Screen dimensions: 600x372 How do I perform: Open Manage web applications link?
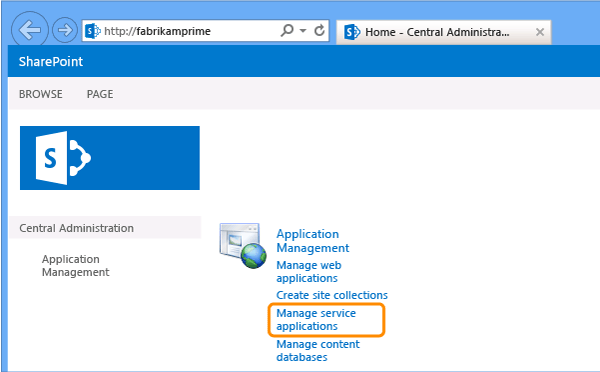(x=309, y=271)
